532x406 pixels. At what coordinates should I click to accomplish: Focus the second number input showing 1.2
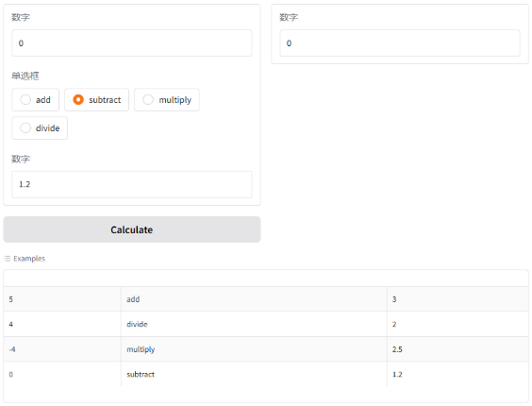[x=132, y=184]
